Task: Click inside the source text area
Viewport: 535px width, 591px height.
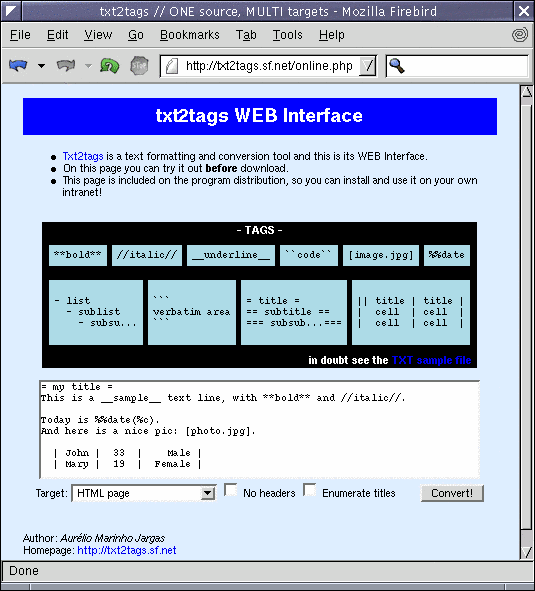Action: (x=260, y=429)
